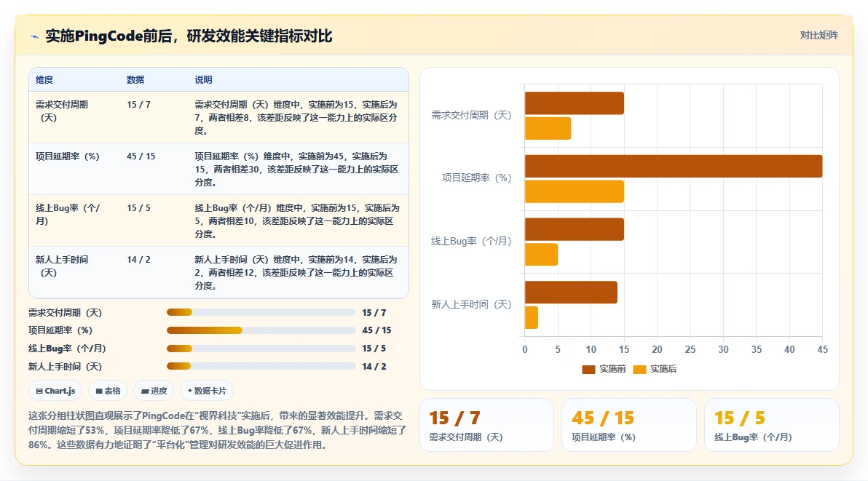Click the 45 / 15 value beside progress bar
Screen dimensions: 868x481
tap(376, 330)
